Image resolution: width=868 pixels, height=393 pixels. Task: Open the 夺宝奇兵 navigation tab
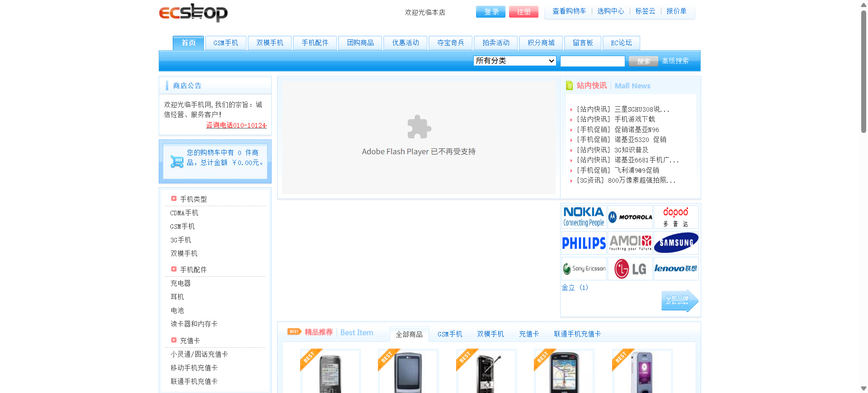[x=451, y=43]
